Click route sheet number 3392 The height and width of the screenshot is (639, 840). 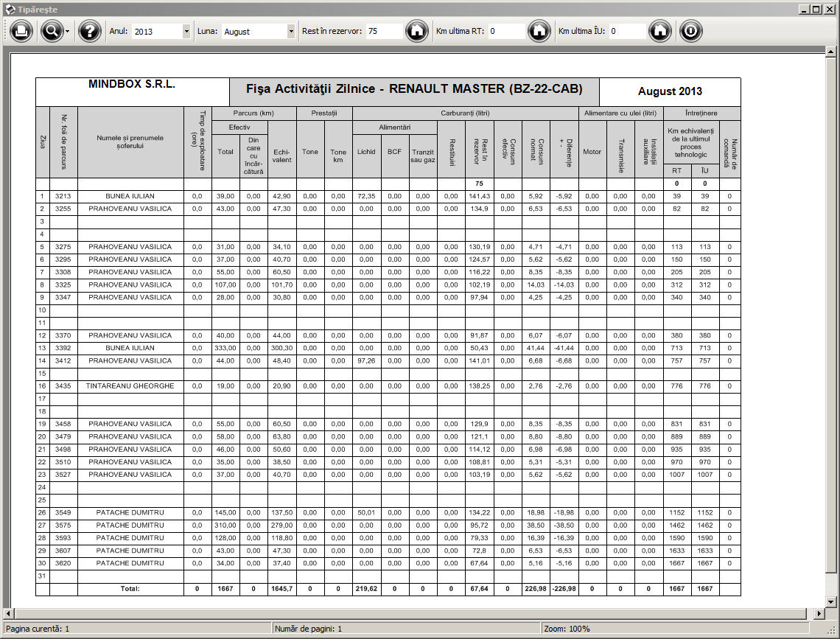pos(63,348)
